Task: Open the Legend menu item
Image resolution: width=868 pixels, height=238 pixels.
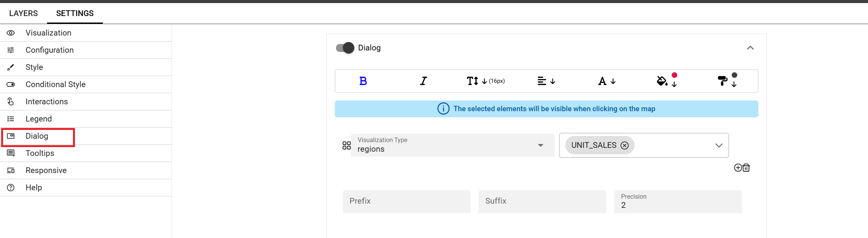Action: coord(86,119)
